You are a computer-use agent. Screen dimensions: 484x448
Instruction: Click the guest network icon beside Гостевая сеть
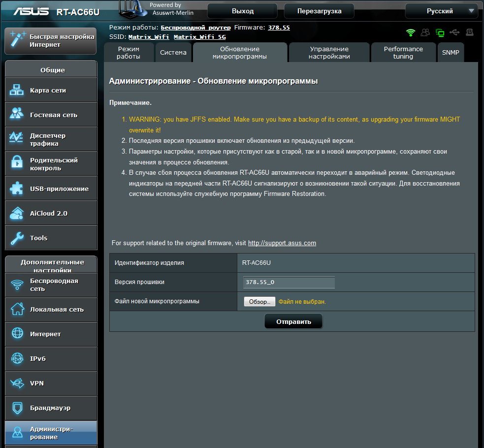(x=17, y=113)
